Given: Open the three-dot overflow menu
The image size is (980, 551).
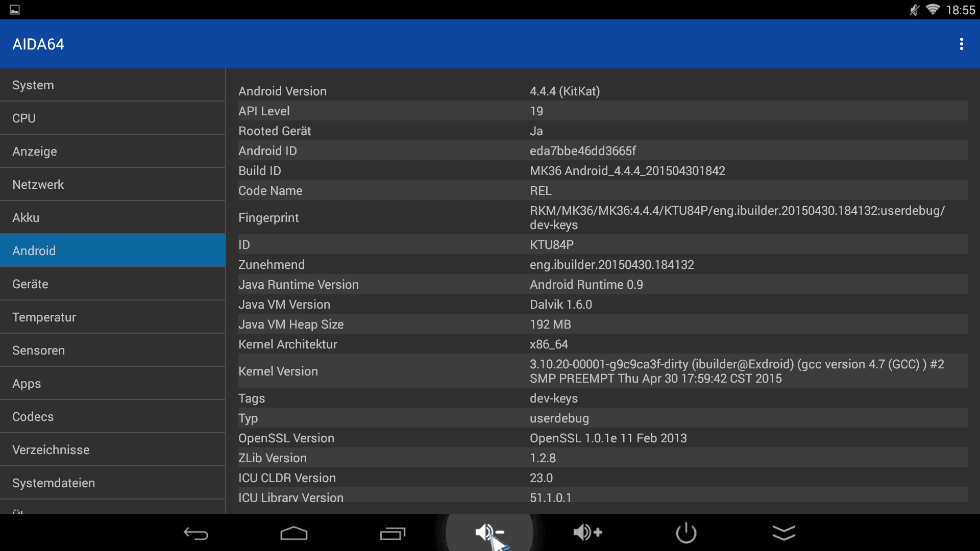Looking at the screenshot, I should (x=961, y=44).
